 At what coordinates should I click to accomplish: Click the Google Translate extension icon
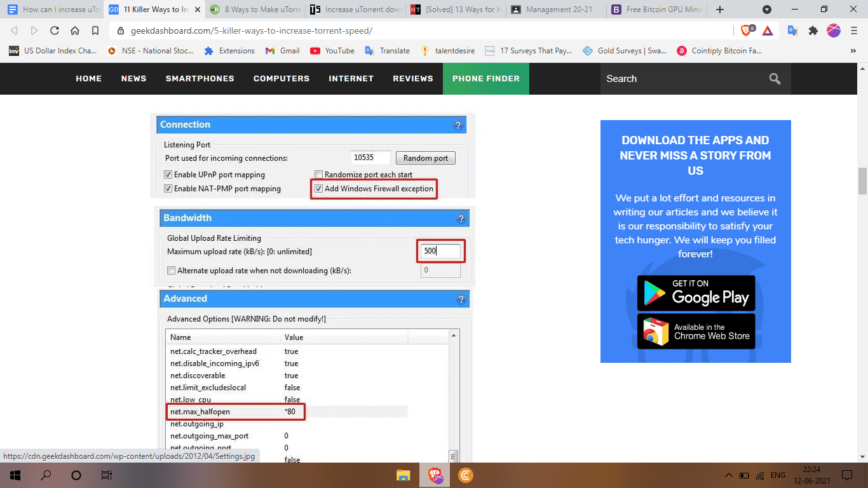pyautogui.click(x=792, y=30)
